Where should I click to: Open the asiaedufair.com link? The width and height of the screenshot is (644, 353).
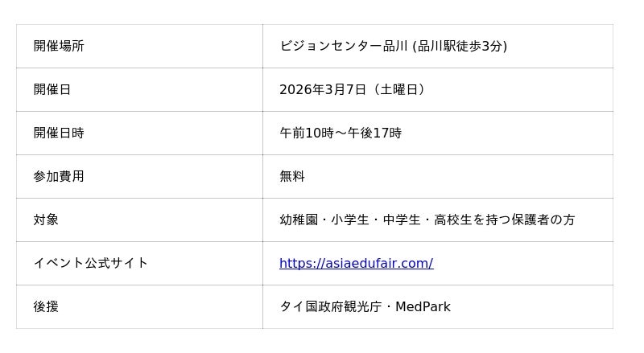tap(356, 263)
